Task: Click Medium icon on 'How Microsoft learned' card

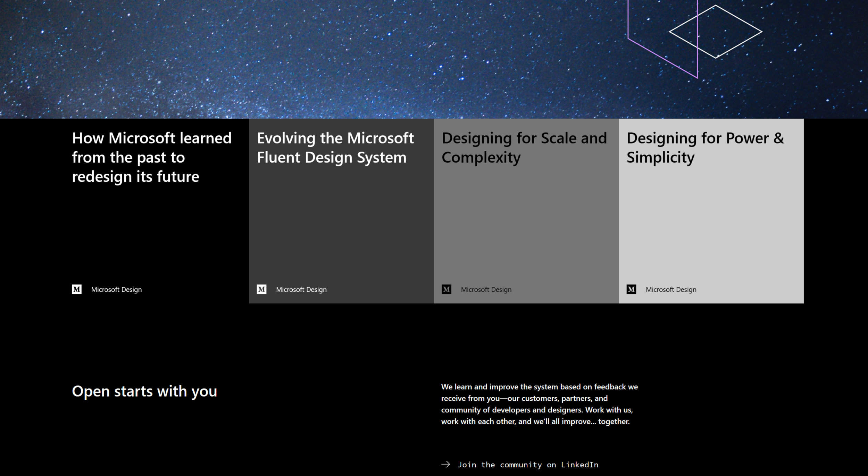Action: point(77,289)
